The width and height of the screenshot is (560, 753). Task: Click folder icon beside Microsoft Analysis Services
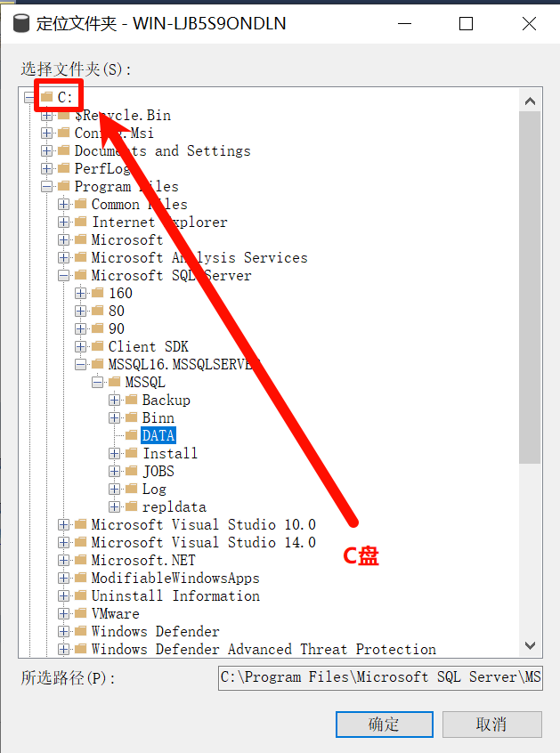coord(81,257)
